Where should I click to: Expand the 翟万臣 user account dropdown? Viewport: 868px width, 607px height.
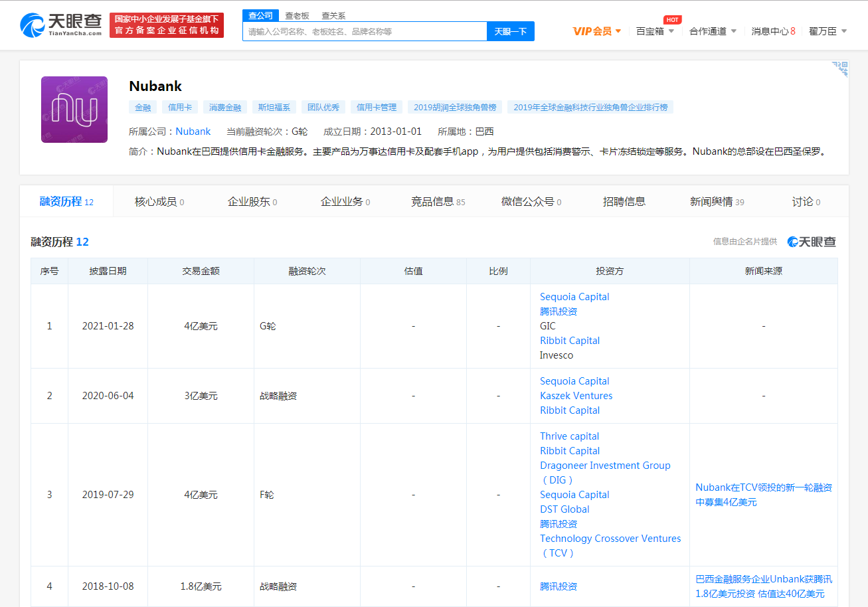pyautogui.click(x=828, y=31)
